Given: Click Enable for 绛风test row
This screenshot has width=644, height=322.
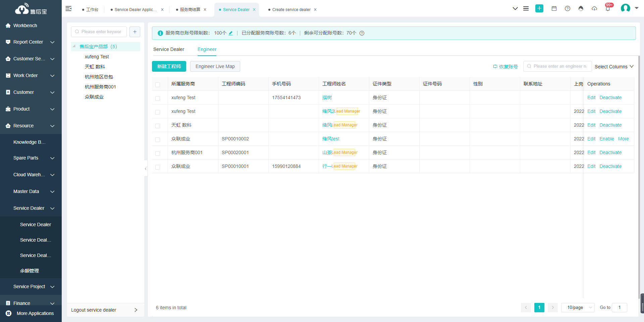Looking at the screenshot, I should click(607, 139).
